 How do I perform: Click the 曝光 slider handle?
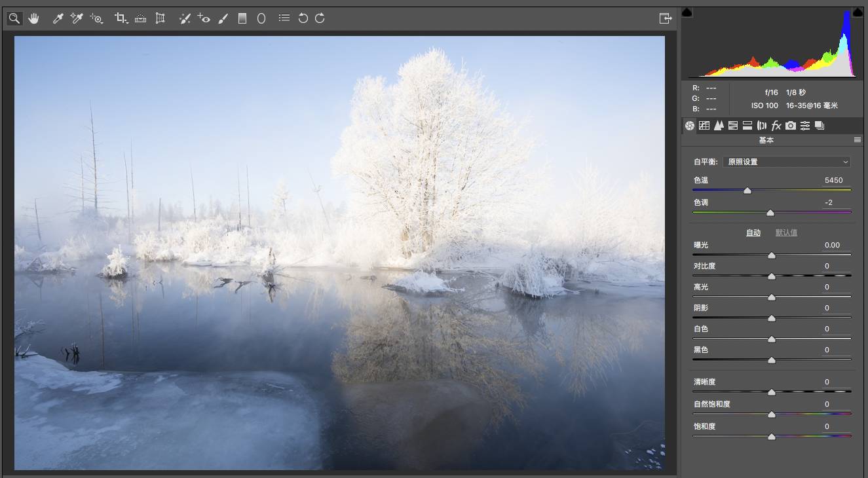pyautogui.click(x=772, y=255)
